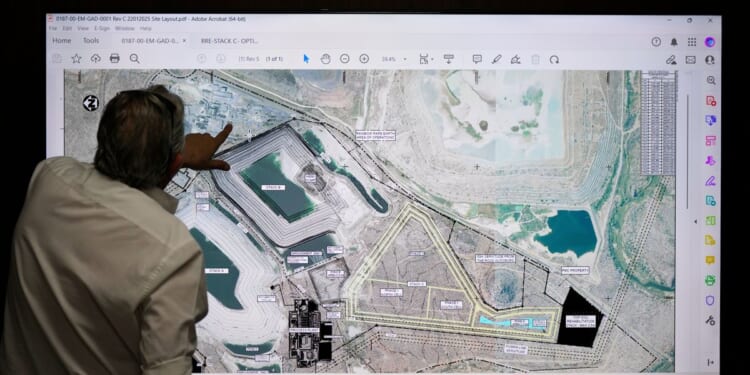750x375 pixels.
Task: Open the sign document pen tool
Action: (x=516, y=59)
